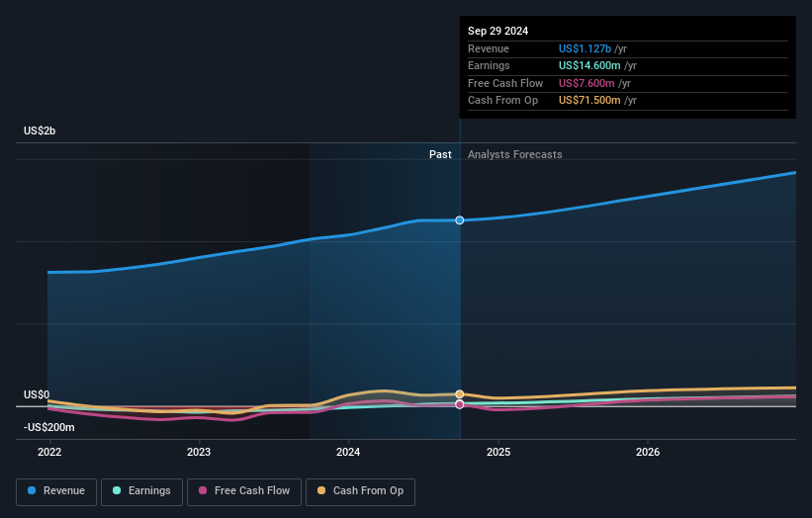Image resolution: width=812 pixels, height=518 pixels.
Task: Click the Sep 29 2024 tooltip date
Action: 497,31
